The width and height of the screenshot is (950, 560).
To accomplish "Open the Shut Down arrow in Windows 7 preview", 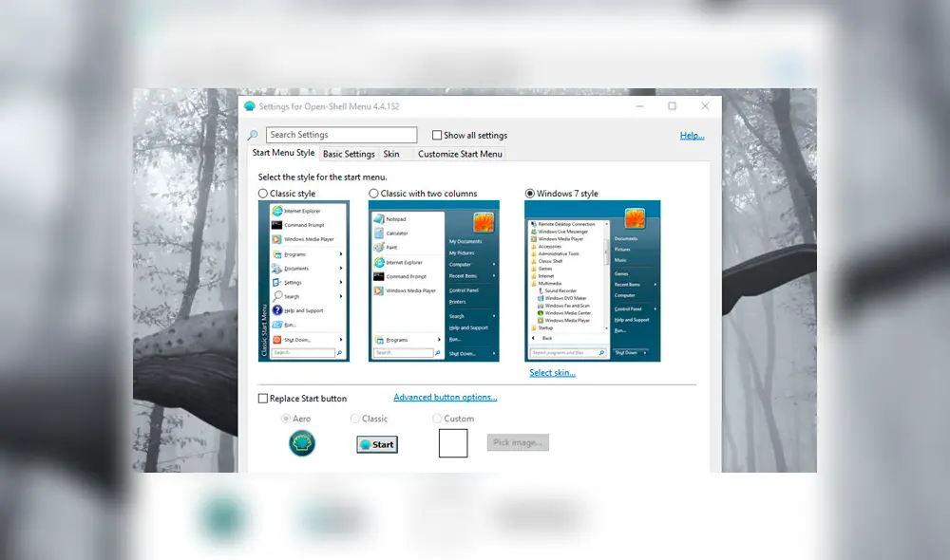I will [x=643, y=353].
